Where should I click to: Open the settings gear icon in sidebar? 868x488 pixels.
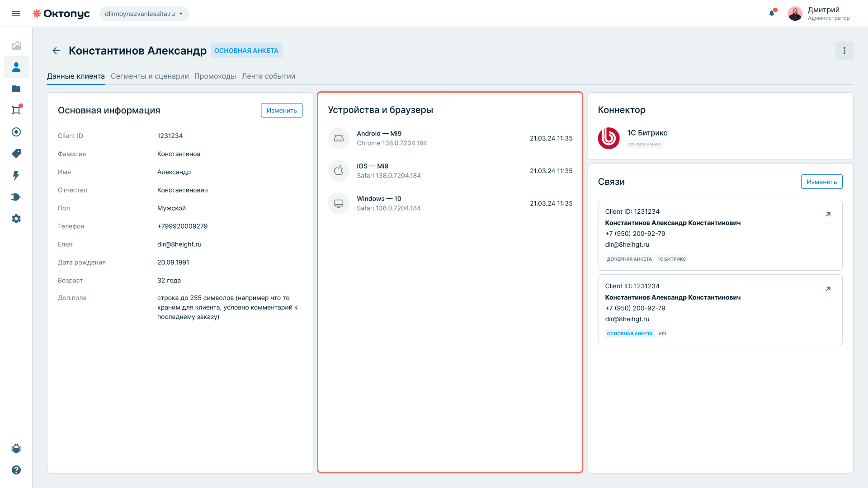[x=16, y=219]
